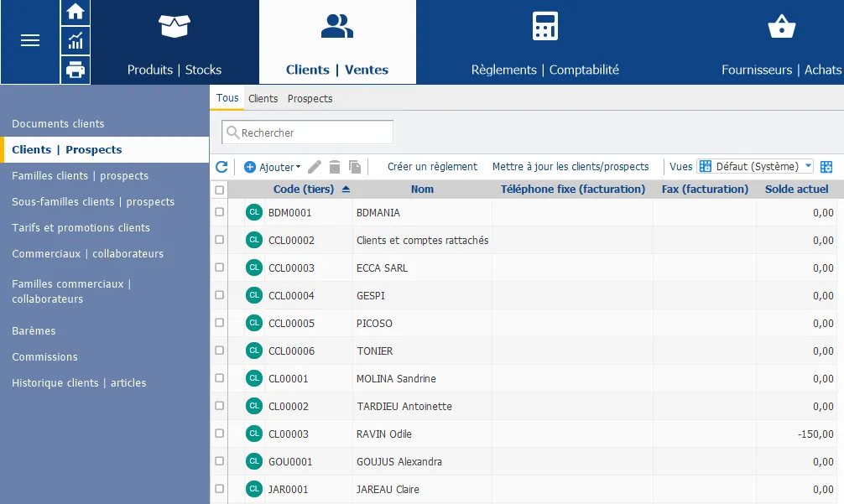844x504 pixels.
Task: Open the Produits | Stocks module
Action: coord(175,42)
